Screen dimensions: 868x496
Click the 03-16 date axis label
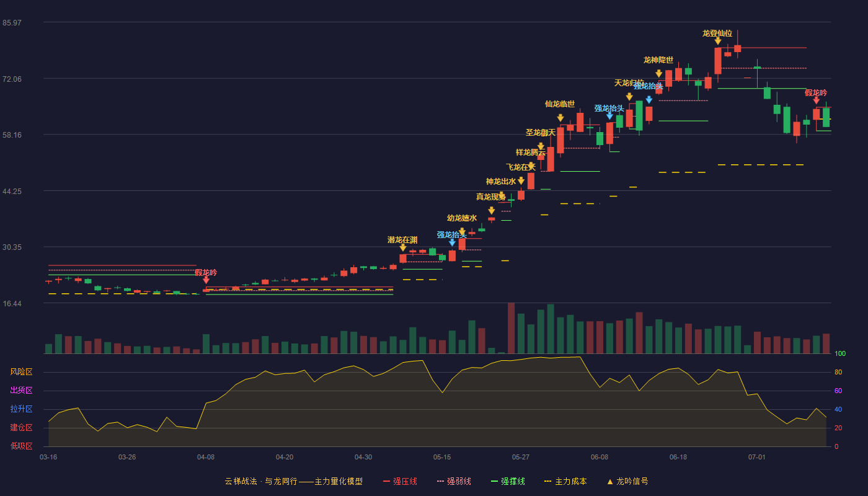(x=48, y=457)
